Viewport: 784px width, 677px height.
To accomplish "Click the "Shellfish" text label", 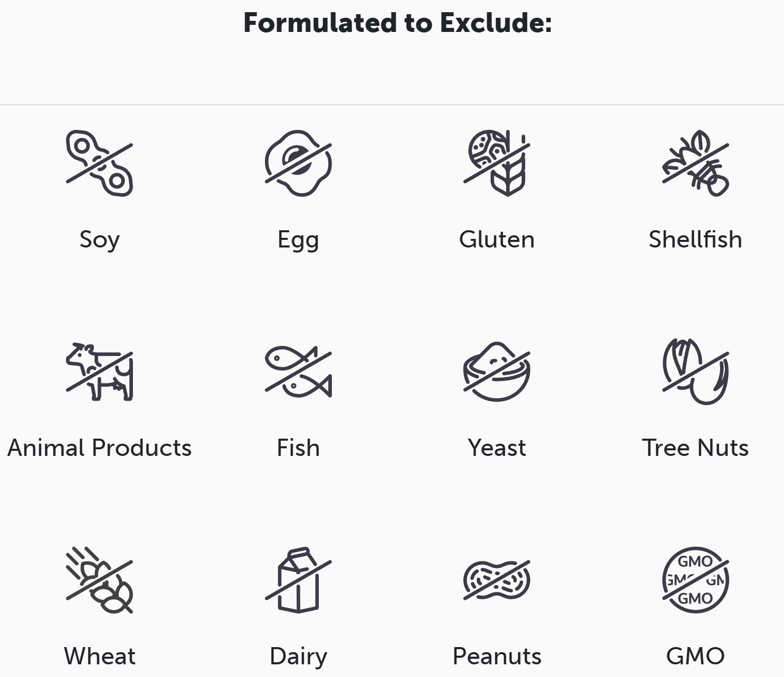I will 696,239.
